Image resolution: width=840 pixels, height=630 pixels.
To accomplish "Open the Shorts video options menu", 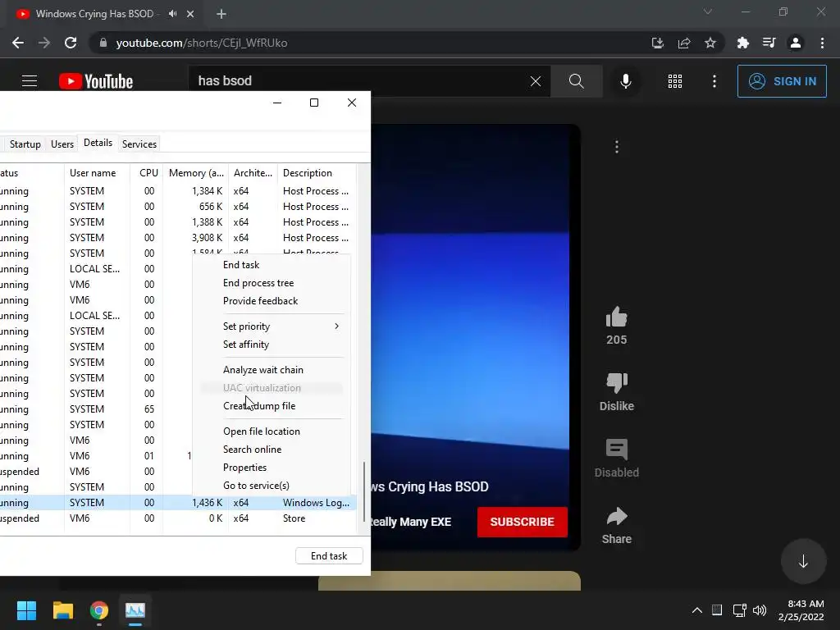I will [x=617, y=147].
